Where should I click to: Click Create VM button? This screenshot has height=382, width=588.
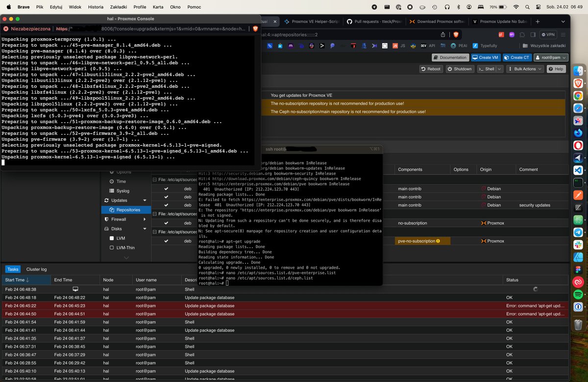pyautogui.click(x=485, y=57)
